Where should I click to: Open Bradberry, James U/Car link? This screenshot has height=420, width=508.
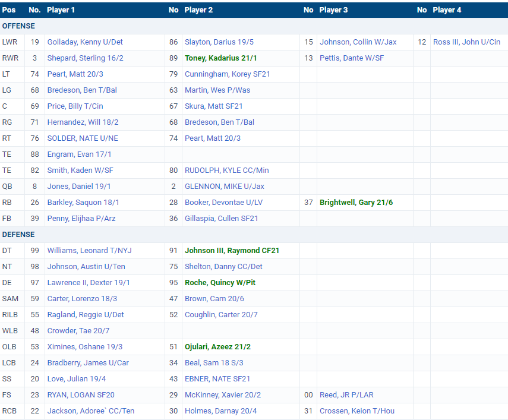(x=88, y=363)
